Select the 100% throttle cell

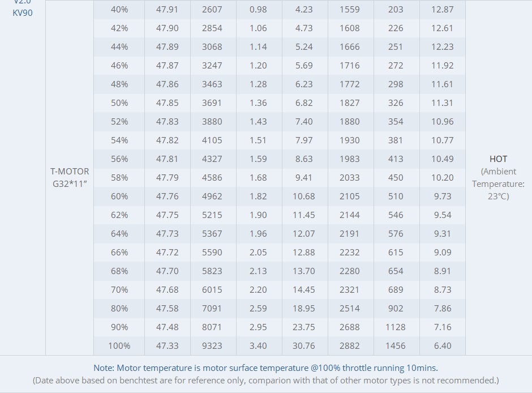point(119,345)
